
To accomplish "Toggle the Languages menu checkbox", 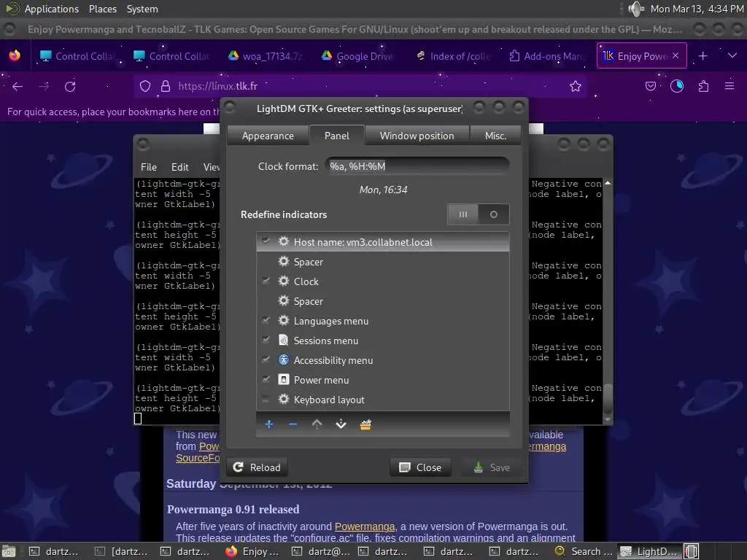I will click(x=266, y=320).
